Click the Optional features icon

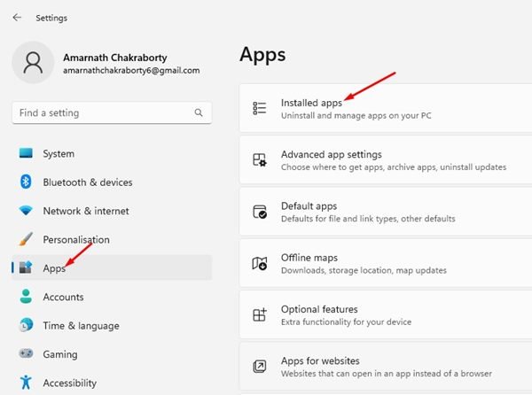[x=260, y=314]
